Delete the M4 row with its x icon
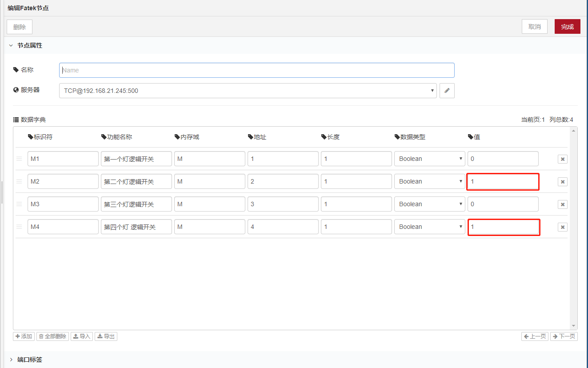 tap(562, 227)
